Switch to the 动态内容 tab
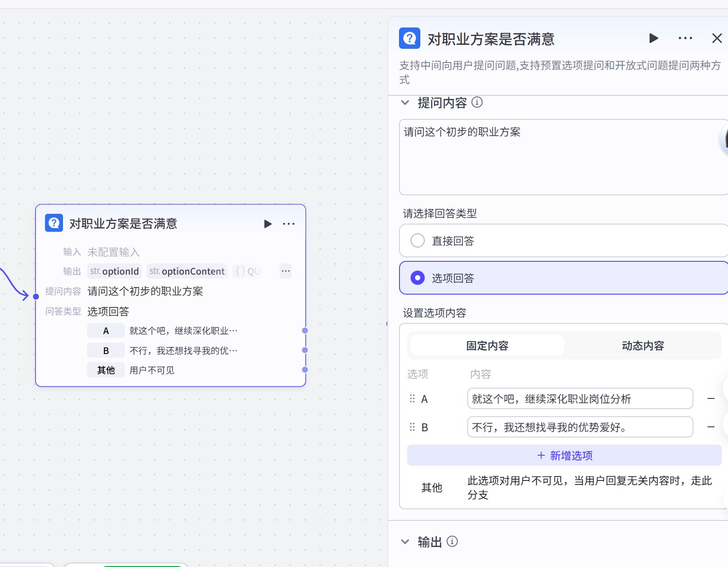Image resolution: width=728 pixels, height=567 pixels. (x=642, y=346)
